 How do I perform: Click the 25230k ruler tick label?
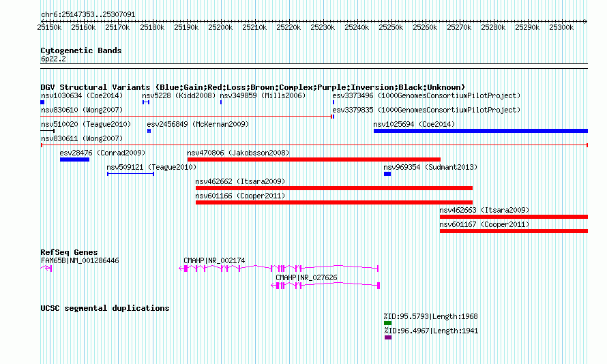pyautogui.click(x=323, y=27)
